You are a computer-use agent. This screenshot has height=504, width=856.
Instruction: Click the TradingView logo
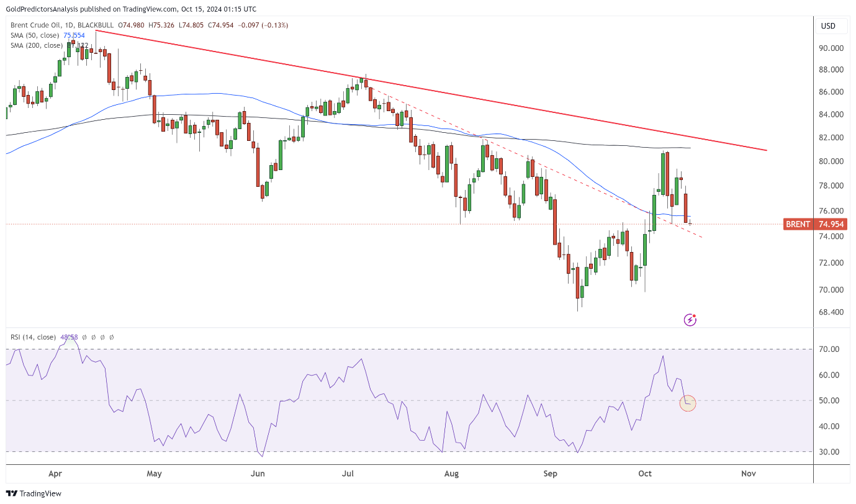(x=35, y=493)
